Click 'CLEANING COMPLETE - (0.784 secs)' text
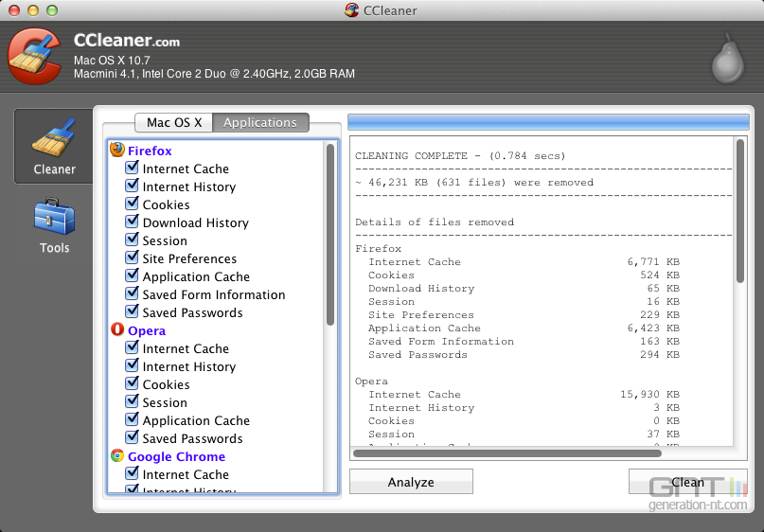The height and width of the screenshot is (532, 764). (460, 156)
